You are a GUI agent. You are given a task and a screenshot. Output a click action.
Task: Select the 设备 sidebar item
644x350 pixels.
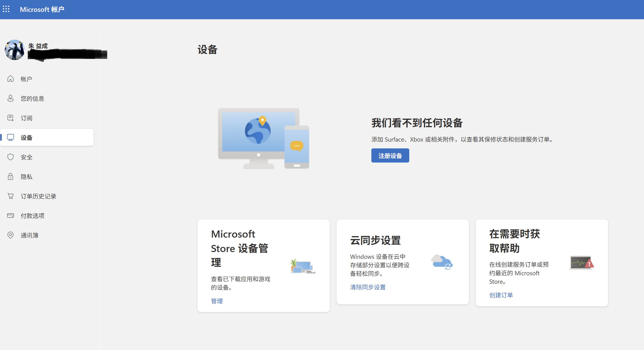pos(47,137)
